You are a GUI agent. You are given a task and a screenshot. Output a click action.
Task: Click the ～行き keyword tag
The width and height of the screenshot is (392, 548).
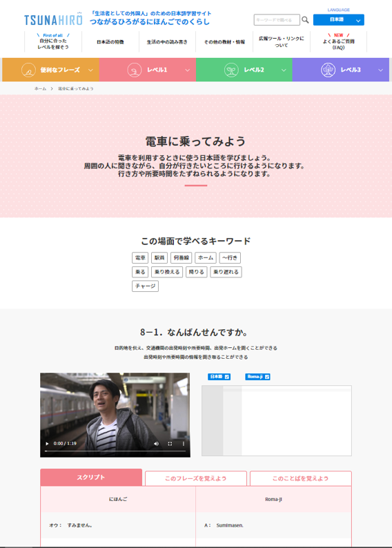[x=230, y=258]
